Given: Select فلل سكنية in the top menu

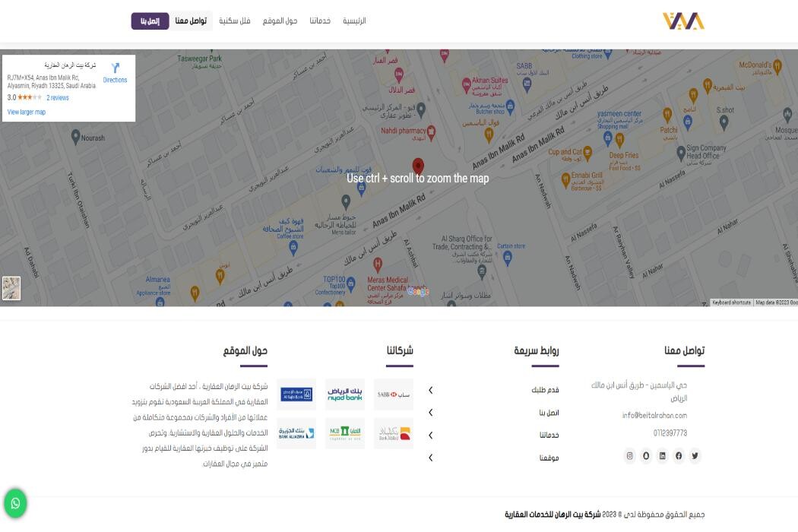Looking at the screenshot, I should coord(235,21).
